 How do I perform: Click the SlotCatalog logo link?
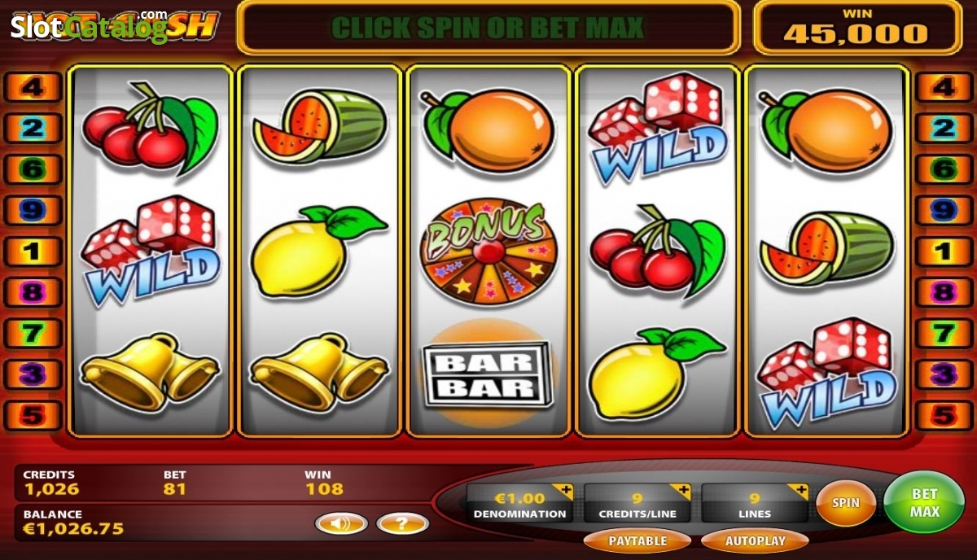coord(88,24)
